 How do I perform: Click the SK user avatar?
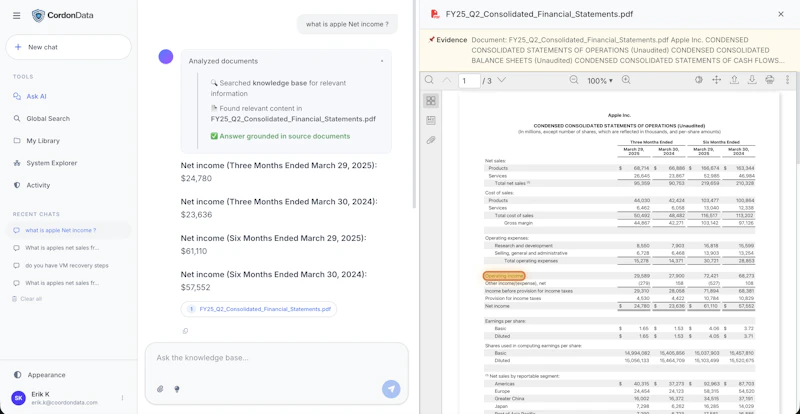pos(18,398)
